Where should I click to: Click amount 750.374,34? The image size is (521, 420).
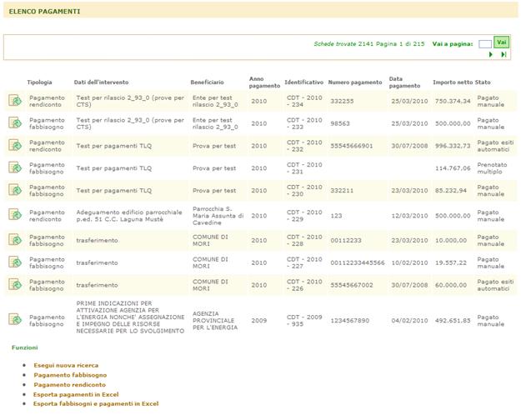tap(453, 101)
